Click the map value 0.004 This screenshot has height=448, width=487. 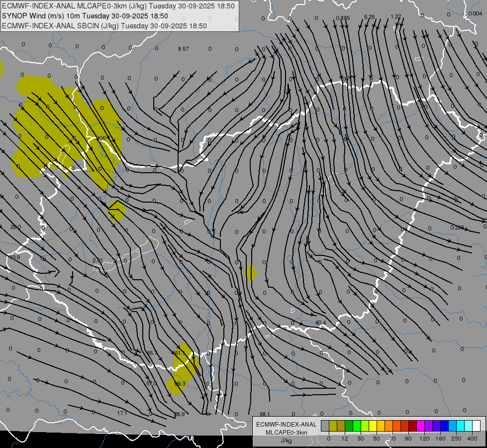475,13
